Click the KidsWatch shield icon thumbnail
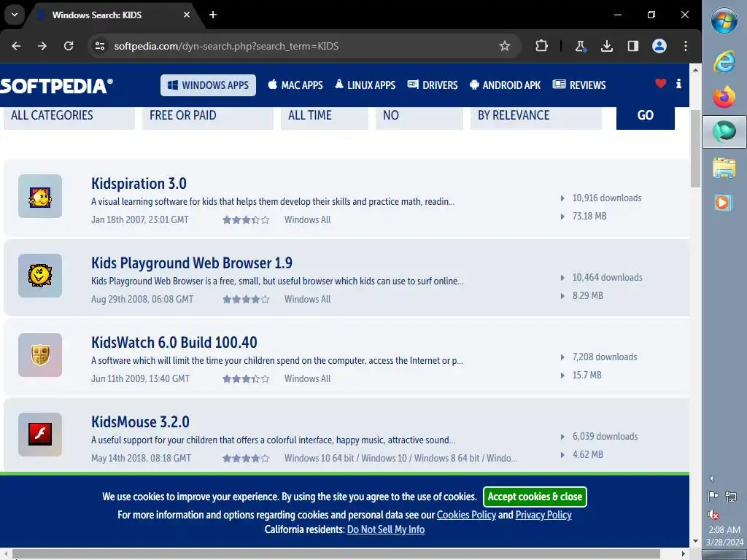The image size is (747, 560). (40, 355)
